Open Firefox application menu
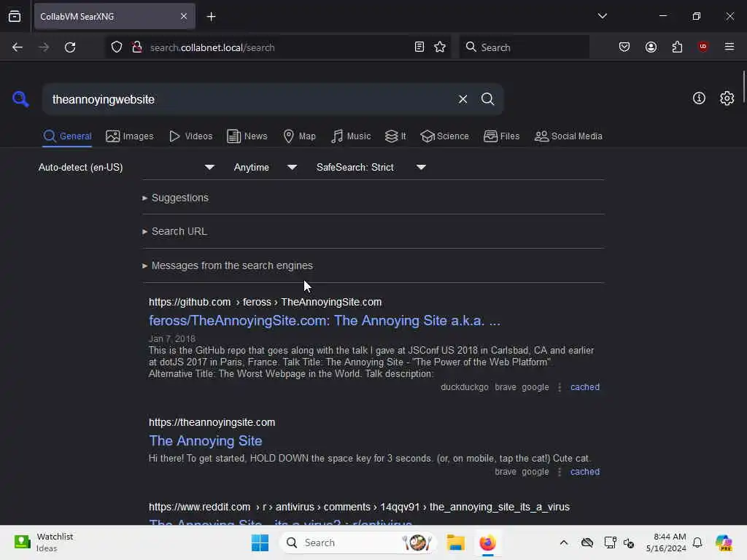 point(729,47)
